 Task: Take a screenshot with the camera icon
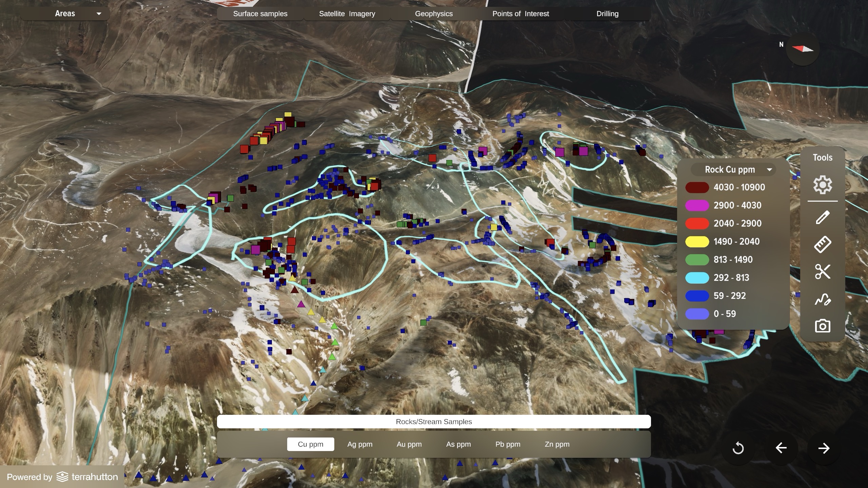[x=822, y=326]
